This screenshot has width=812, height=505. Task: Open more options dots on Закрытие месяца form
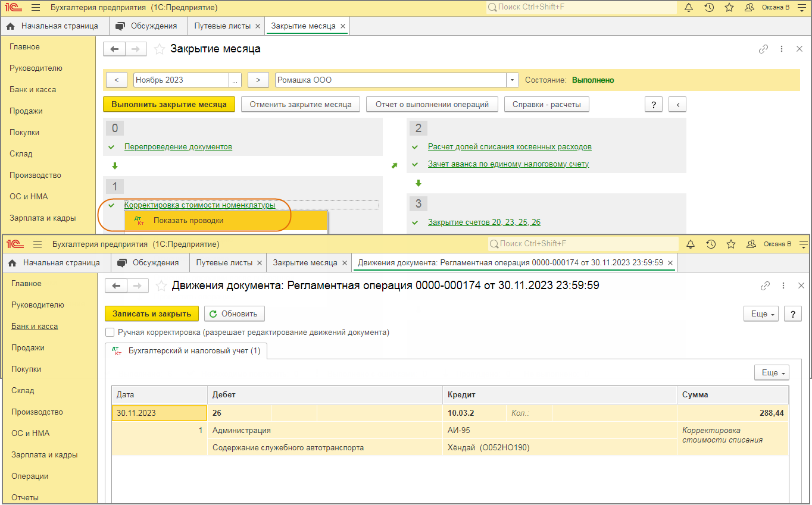point(782,49)
